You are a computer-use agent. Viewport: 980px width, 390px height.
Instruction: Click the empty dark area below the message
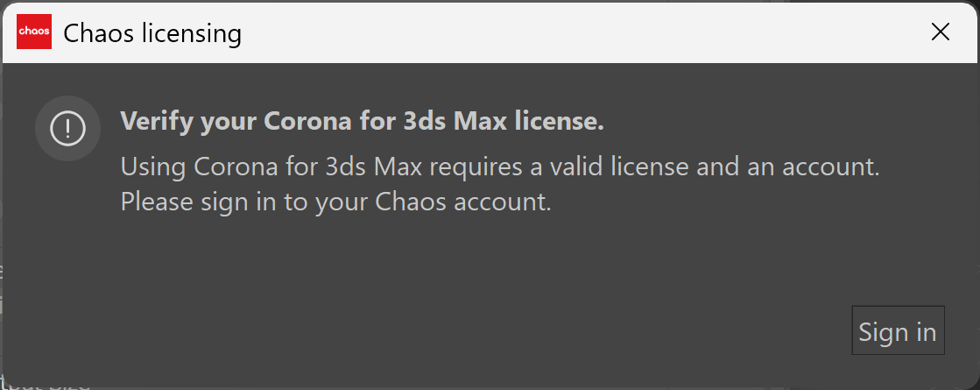(x=488, y=263)
